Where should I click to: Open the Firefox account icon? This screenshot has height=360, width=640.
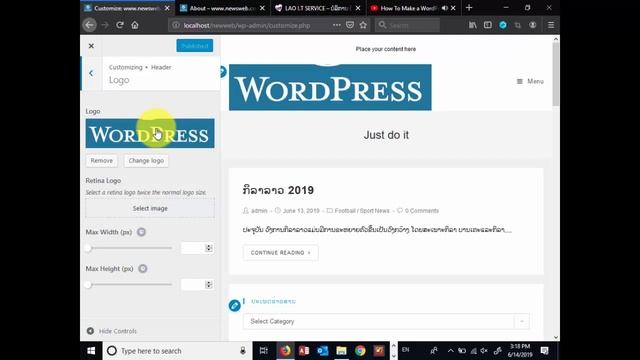pyautogui.click(x=533, y=25)
